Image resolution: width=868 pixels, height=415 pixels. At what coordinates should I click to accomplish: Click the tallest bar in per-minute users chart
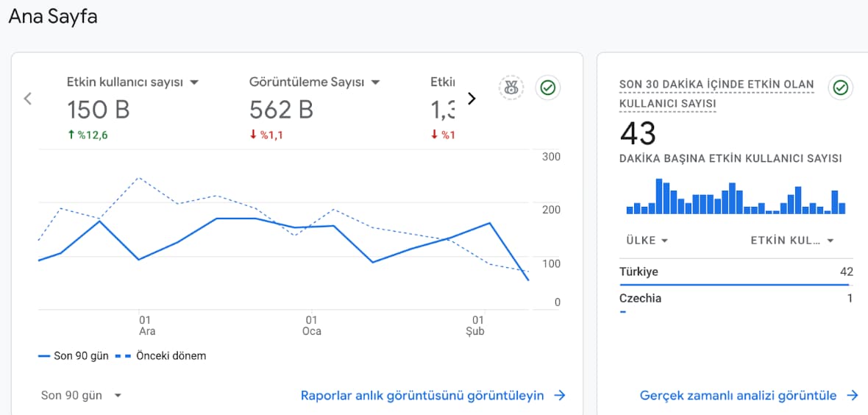(659, 196)
